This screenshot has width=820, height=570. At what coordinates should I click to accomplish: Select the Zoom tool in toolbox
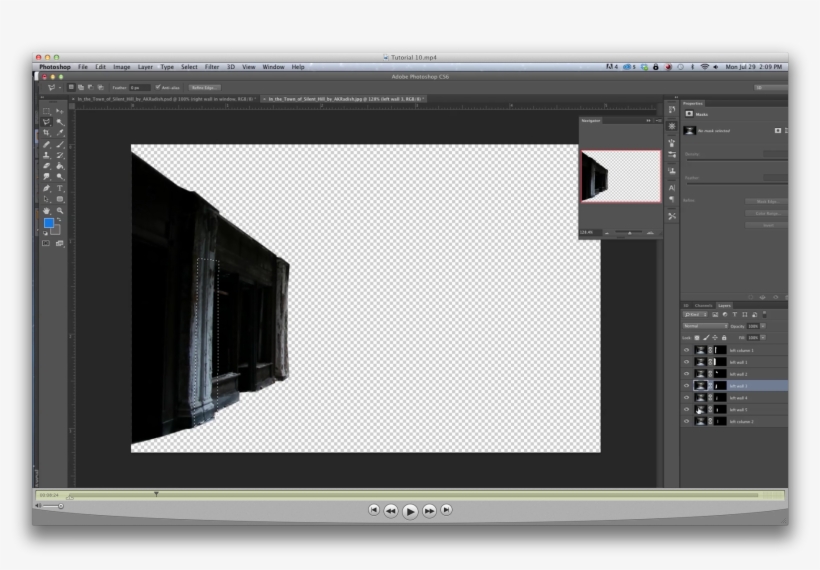(x=60, y=211)
